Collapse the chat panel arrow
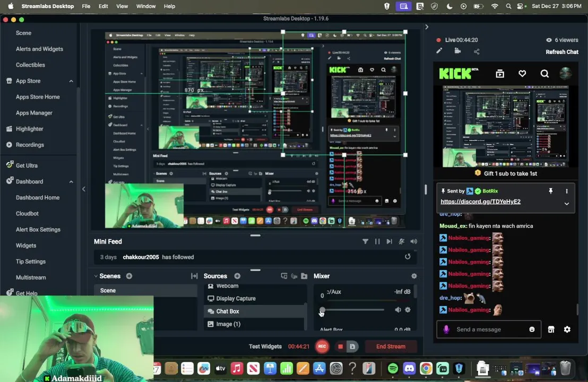This screenshot has height=382, width=588. (426, 27)
